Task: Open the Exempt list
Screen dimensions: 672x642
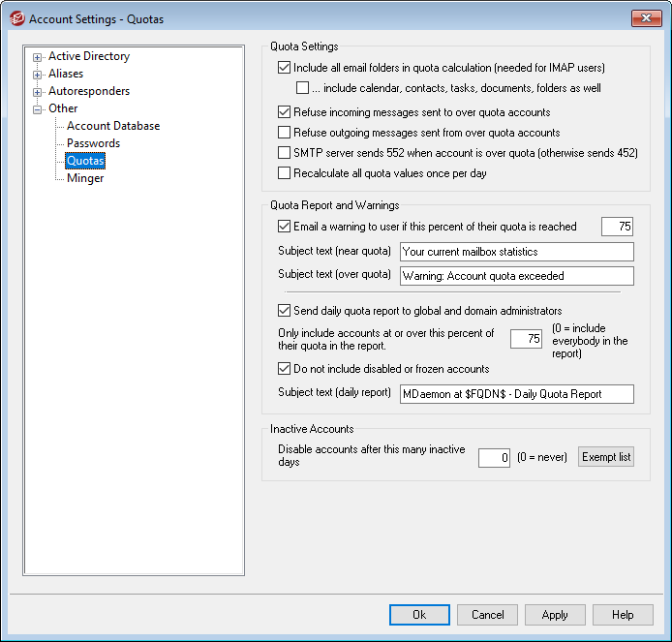Action: (605, 457)
